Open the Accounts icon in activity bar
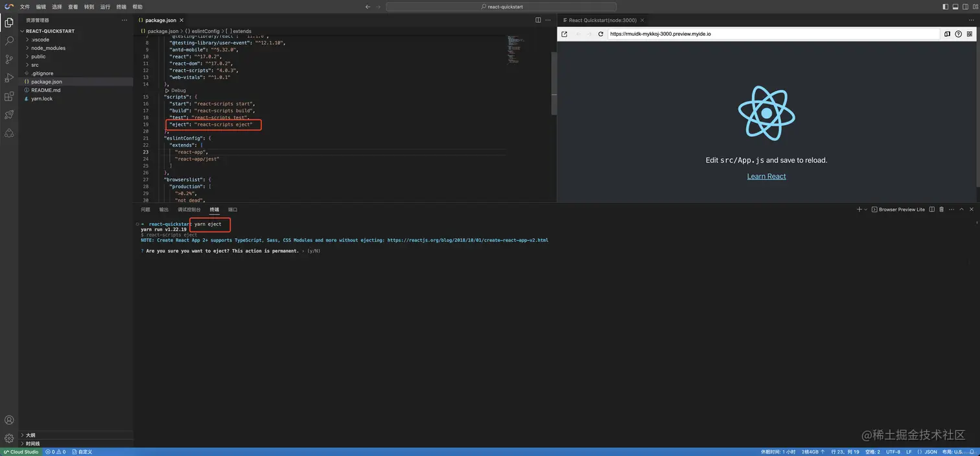980x456 pixels. [x=9, y=420]
